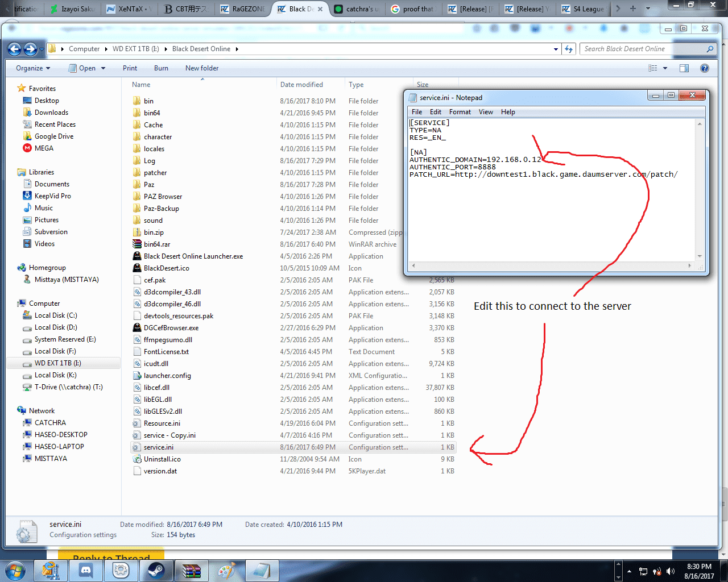728x582 pixels.
Task: Open Google Drive in Favorites
Action: pyautogui.click(x=54, y=136)
